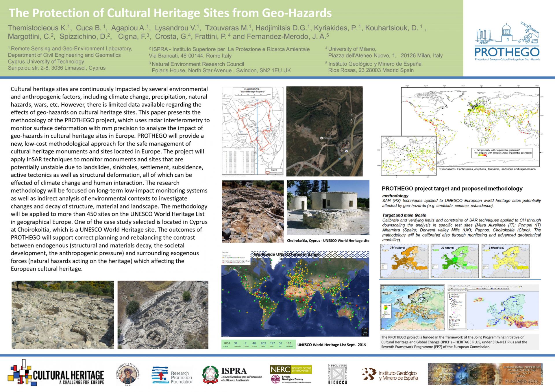Open the satellite image of Choirokoitia
555x392 pixels.
click(x=324, y=131)
